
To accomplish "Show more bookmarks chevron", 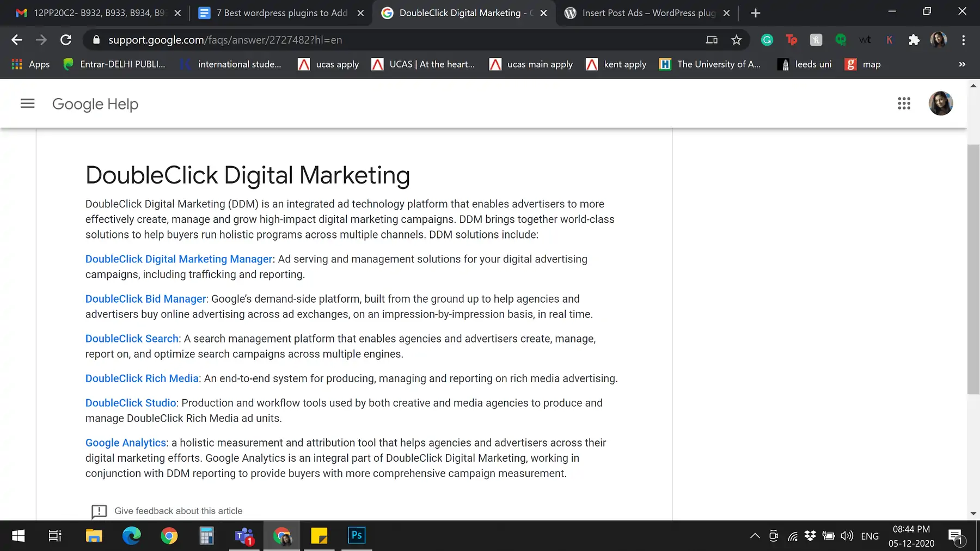I will [x=962, y=64].
